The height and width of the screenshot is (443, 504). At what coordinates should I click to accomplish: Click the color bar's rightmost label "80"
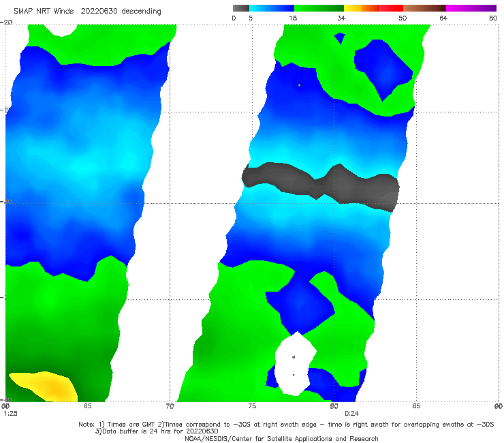pyautogui.click(x=493, y=18)
